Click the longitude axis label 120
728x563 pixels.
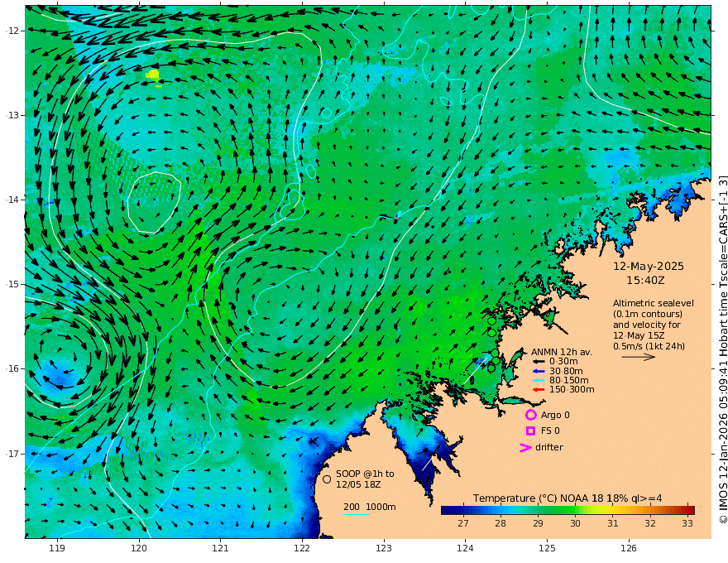(x=139, y=548)
